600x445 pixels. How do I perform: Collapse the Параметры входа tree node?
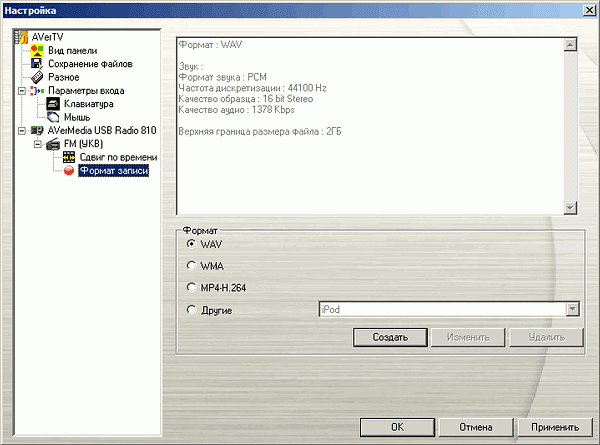pyautogui.click(x=22, y=91)
